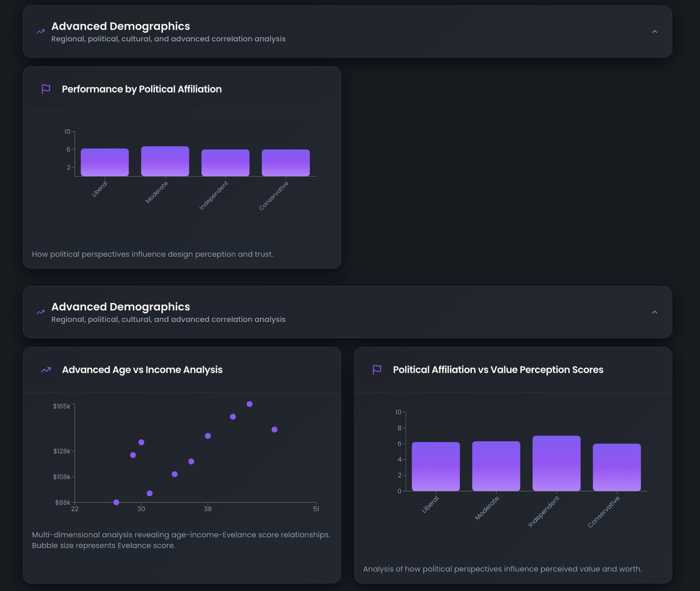Viewport: 700px width, 591px height.
Task: Collapse the Advanced Demographics section containing Age vs Income
Action: (x=654, y=312)
